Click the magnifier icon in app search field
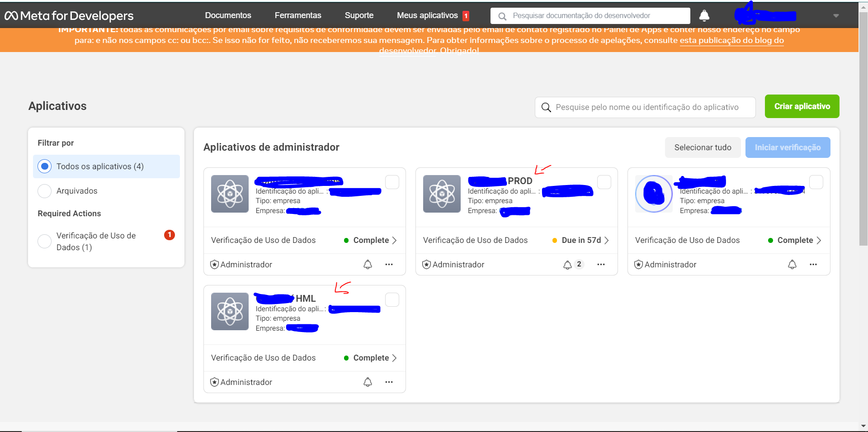This screenshot has width=868, height=432. (546, 107)
